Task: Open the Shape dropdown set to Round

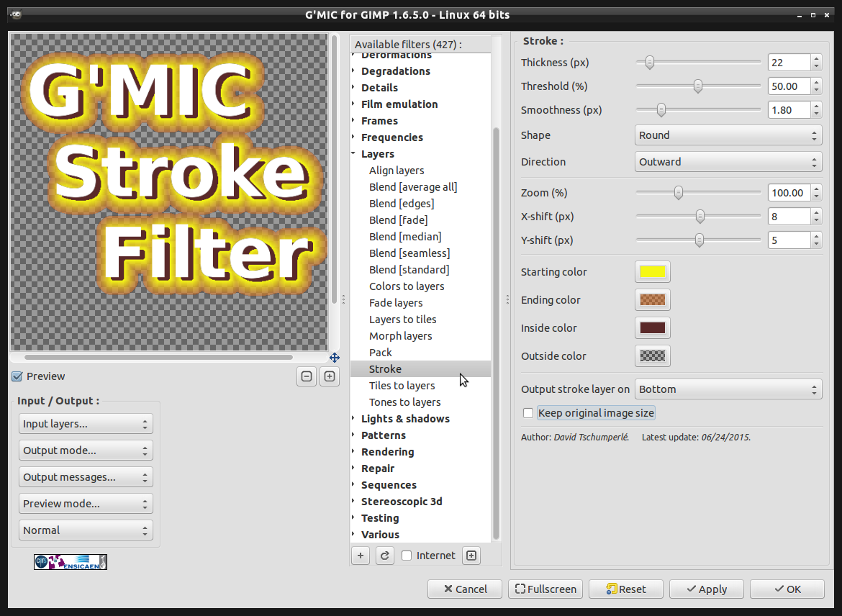Action: click(x=728, y=135)
